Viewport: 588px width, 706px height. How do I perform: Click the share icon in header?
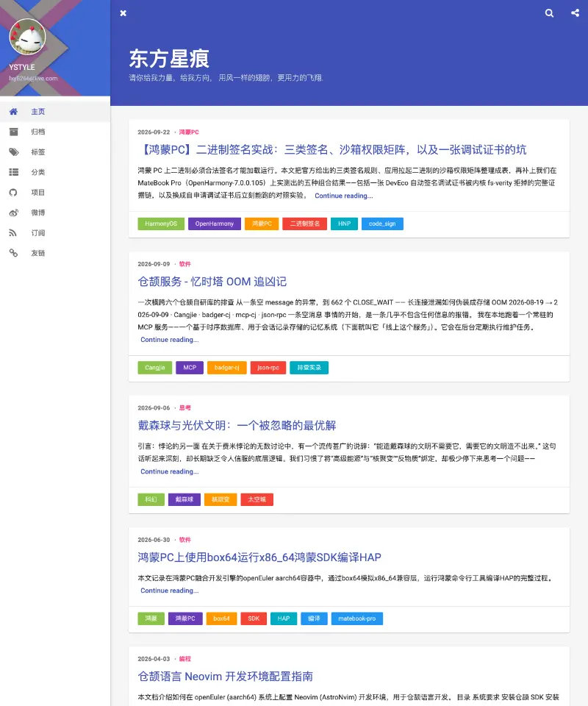[575, 13]
